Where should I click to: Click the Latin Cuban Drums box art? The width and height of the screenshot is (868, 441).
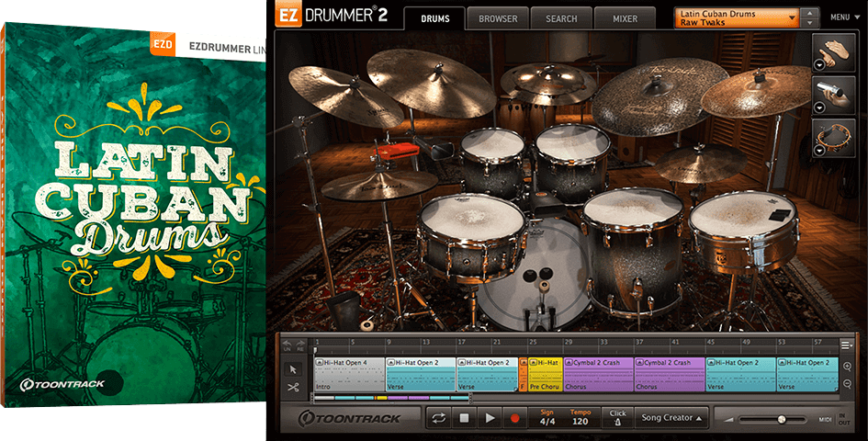pyautogui.click(x=133, y=215)
